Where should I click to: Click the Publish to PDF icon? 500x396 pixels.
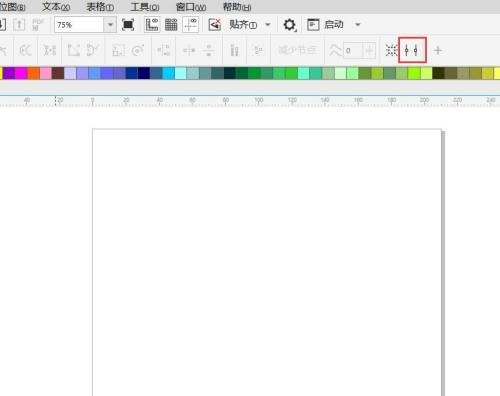pos(38,25)
